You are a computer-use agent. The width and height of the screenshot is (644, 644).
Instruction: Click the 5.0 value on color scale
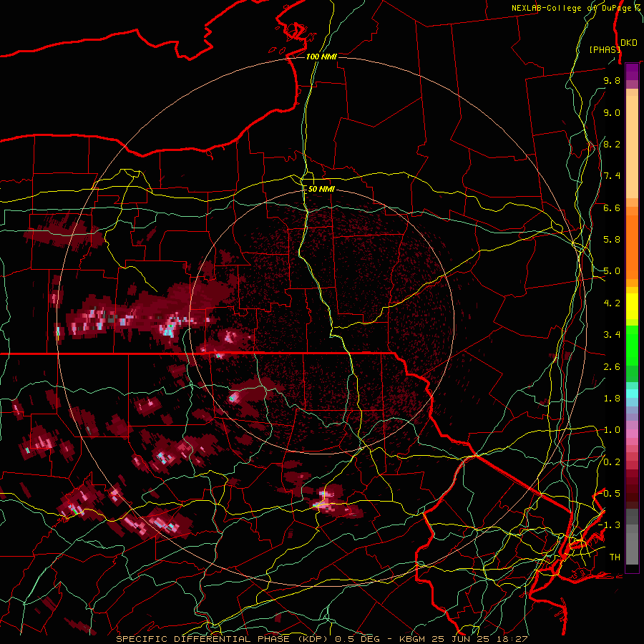tap(612, 271)
